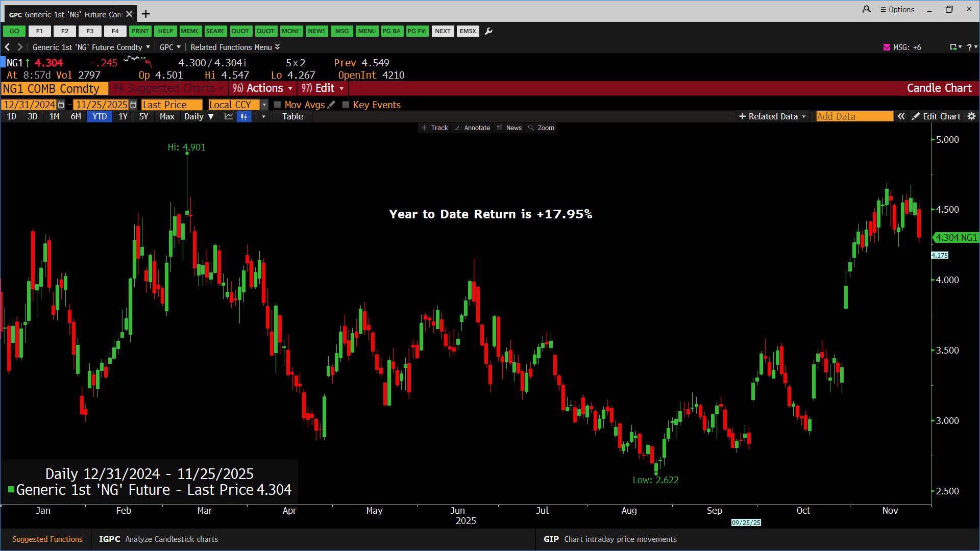980x551 pixels.
Task: Open the Daily periodicity dropdown
Action: click(199, 116)
